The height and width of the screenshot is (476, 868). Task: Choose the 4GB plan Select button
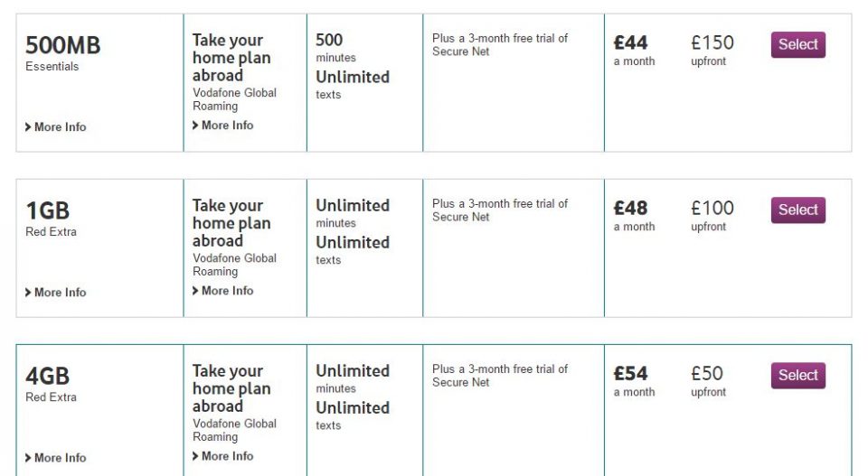tap(797, 375)
